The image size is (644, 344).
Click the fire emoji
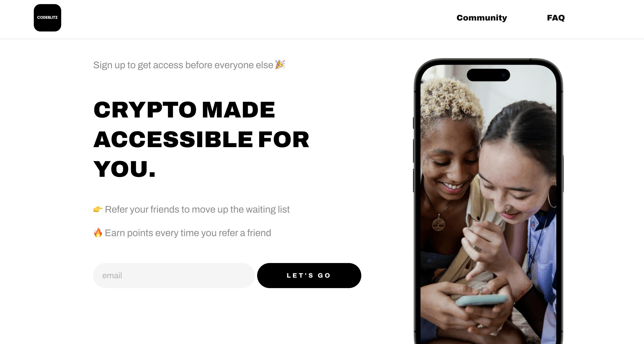click(x=98, y=232)
